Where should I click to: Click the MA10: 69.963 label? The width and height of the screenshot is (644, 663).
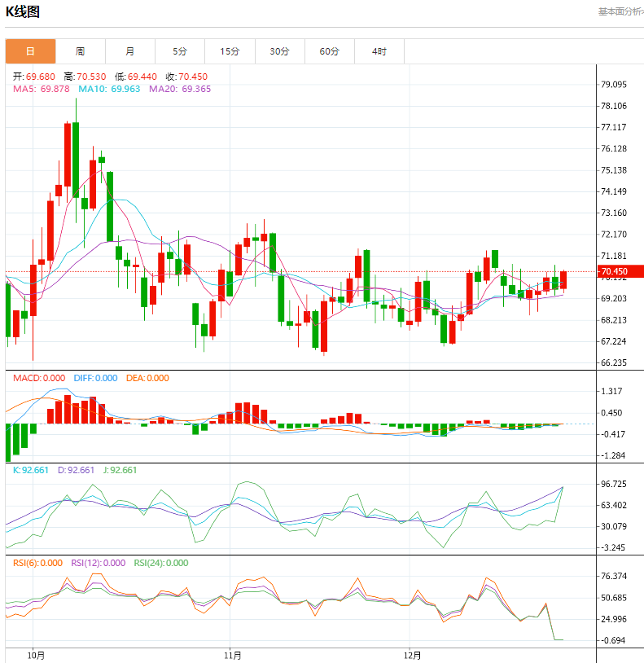click(x=109, y=89)
